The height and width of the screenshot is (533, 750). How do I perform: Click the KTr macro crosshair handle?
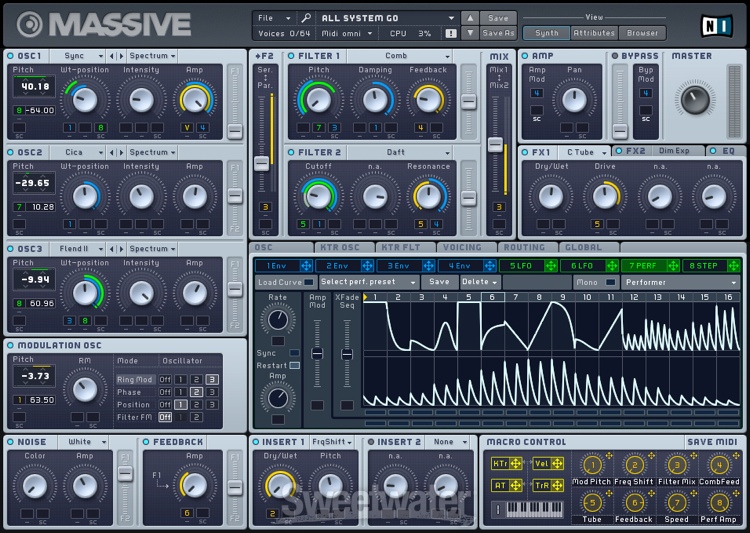tap(516, 463)
